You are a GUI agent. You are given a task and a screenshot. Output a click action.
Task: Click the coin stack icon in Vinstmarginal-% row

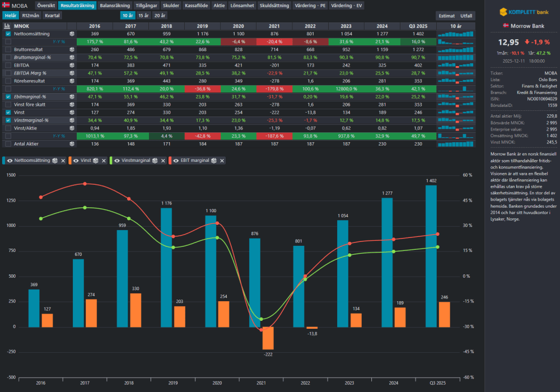72,120
